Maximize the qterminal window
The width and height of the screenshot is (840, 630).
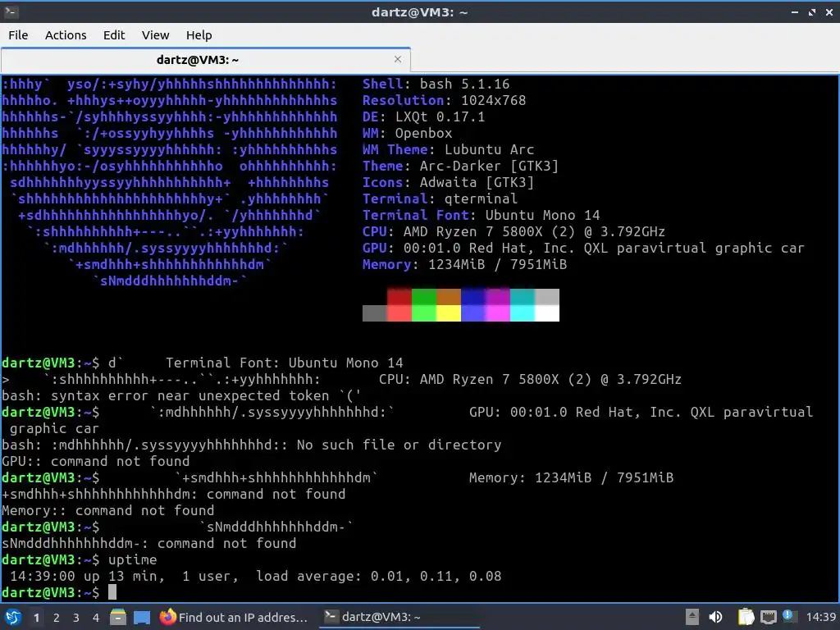coord(812,11)
